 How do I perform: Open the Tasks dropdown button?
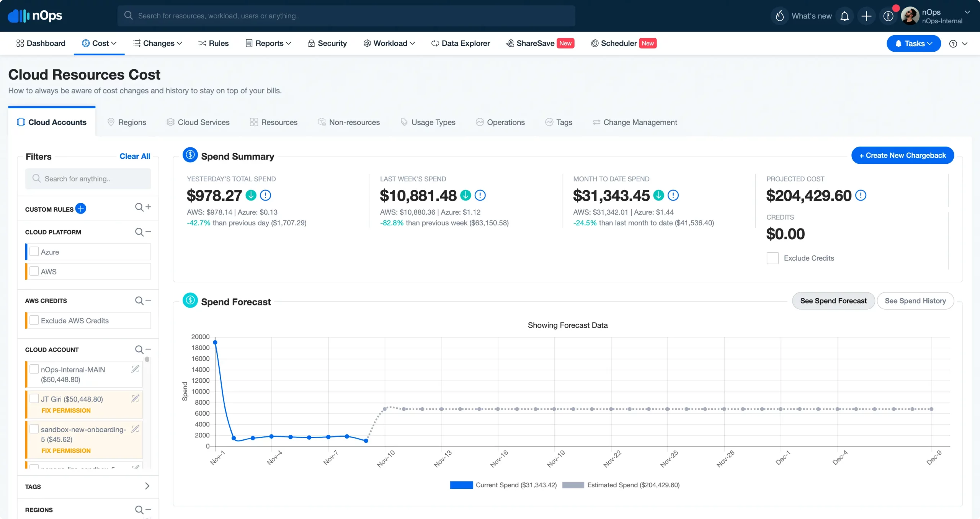pyautogui.click(x=914, y=44)
